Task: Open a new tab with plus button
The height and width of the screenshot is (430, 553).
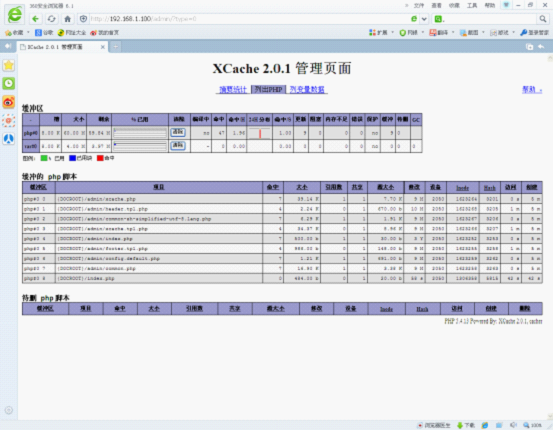Action: (115, 47)
